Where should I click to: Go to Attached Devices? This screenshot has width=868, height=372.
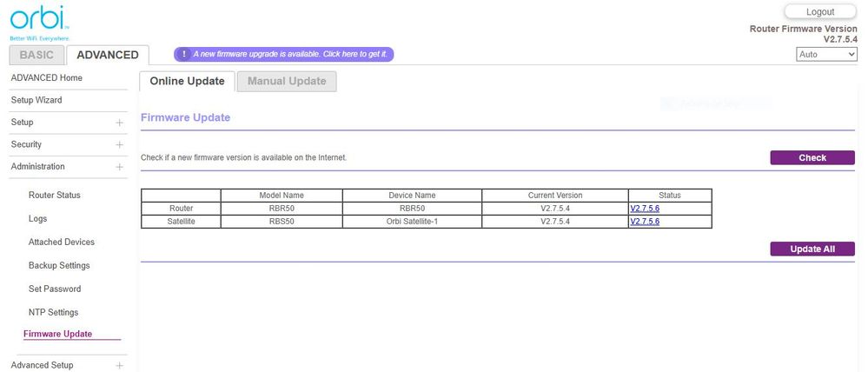(x=62, y=242)
